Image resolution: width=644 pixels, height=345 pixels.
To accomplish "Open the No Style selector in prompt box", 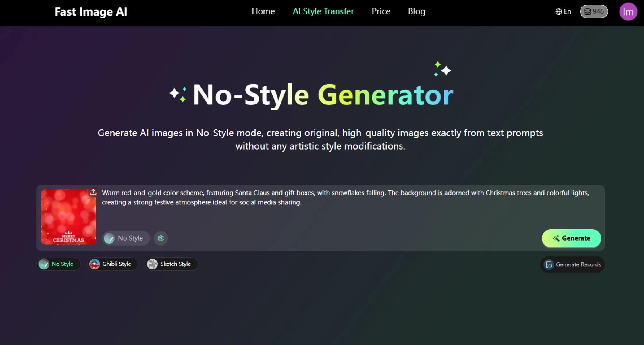I will coord(126,238).
